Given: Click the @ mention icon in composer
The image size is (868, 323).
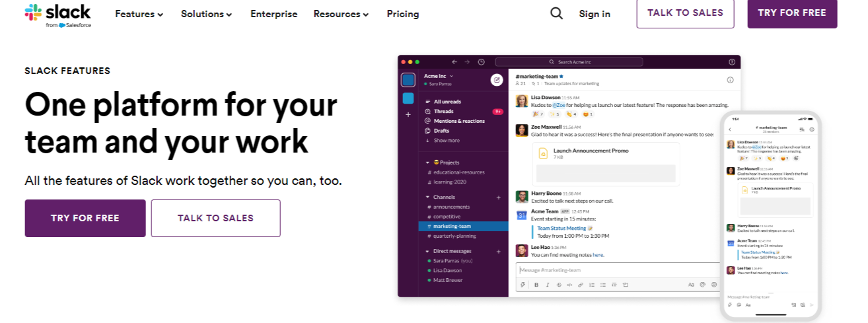Looking at the screenshot, I should click(703, 285).
